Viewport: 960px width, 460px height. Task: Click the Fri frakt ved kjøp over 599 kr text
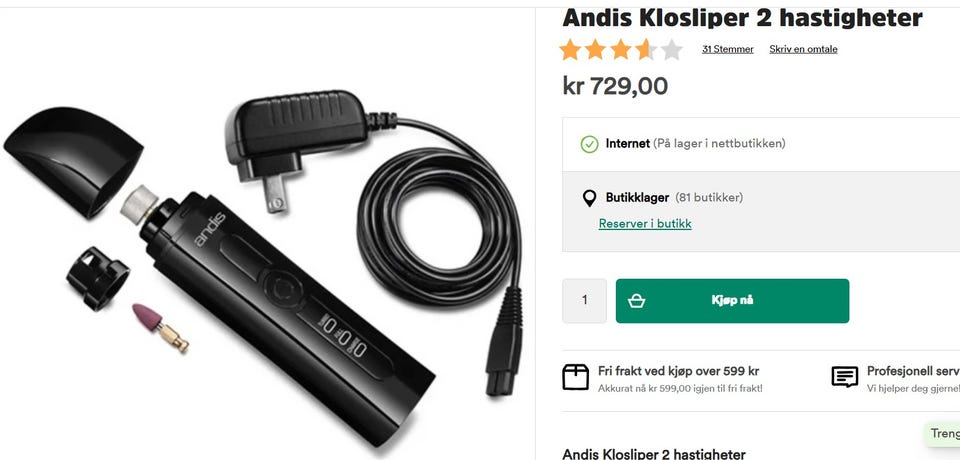tap(678, 371)
